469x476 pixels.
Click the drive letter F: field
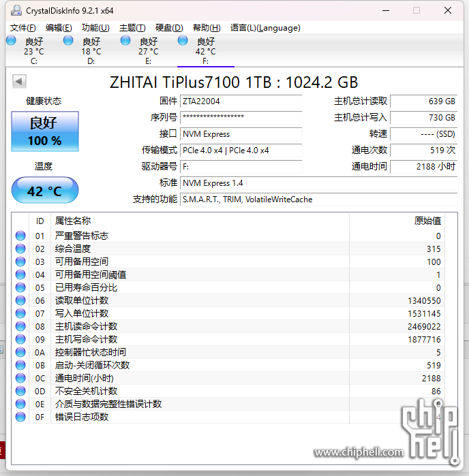click(x=241, y=167)
